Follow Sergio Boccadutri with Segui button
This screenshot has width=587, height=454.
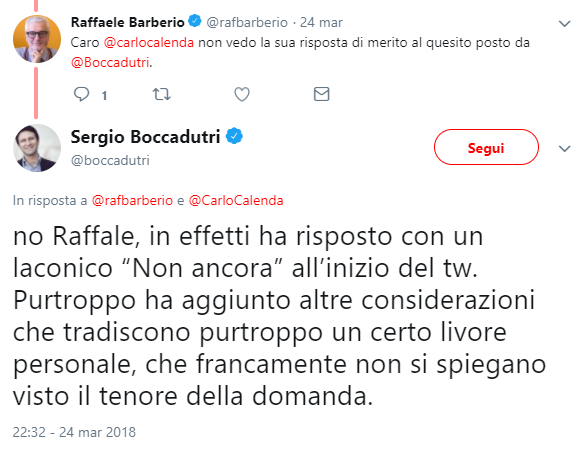click(486, 147)
